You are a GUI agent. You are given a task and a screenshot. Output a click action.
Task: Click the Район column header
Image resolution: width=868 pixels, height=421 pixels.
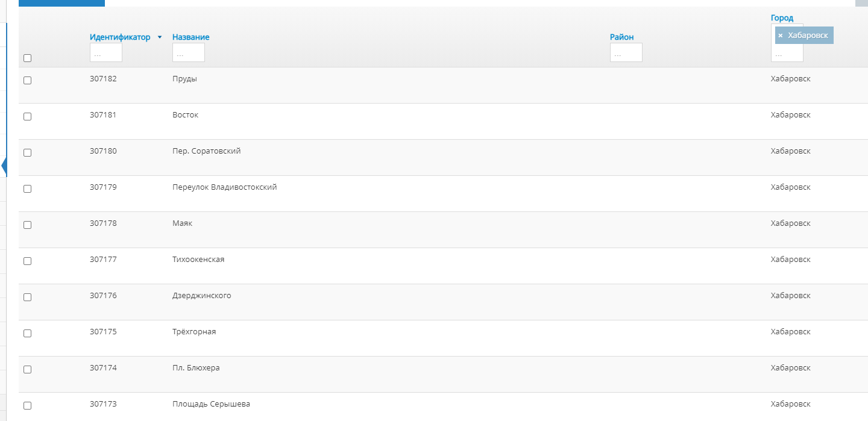click(x=622, y=37)
